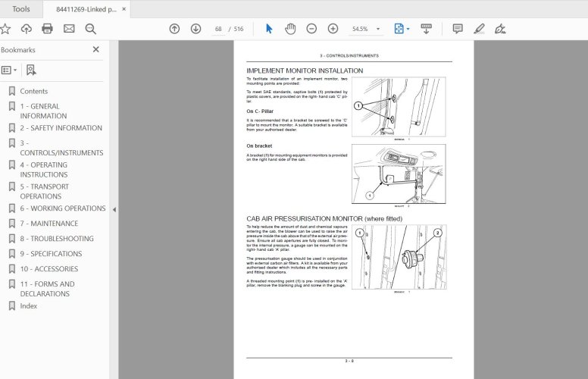Jump to 7 - MAINTENANCE bookmark
The width and height of the screenshot is (588, 379).
coord(48,224)
